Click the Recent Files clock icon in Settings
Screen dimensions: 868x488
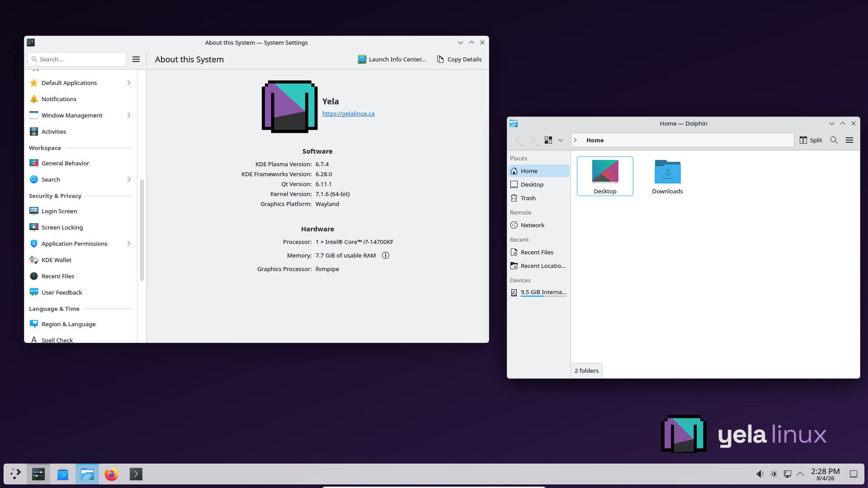point(34,276)
